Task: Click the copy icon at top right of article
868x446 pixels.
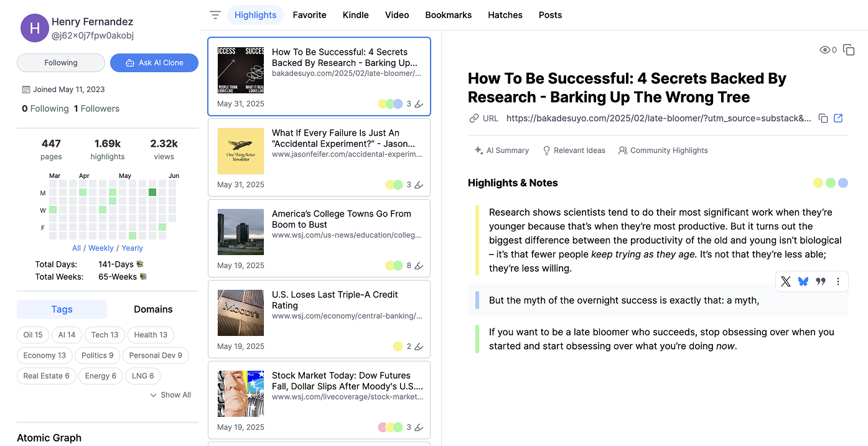Action: click(849, 50)
